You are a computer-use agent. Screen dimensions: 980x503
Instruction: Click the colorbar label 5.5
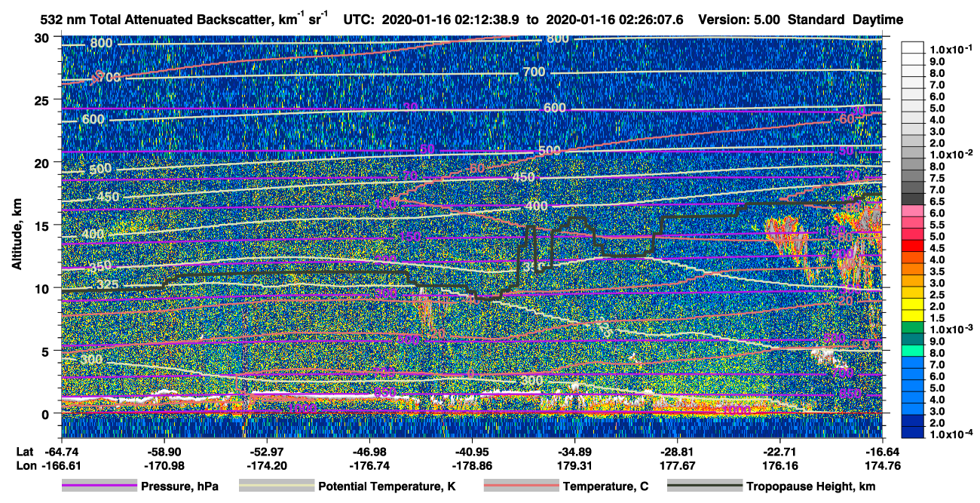tap(936, 225)
